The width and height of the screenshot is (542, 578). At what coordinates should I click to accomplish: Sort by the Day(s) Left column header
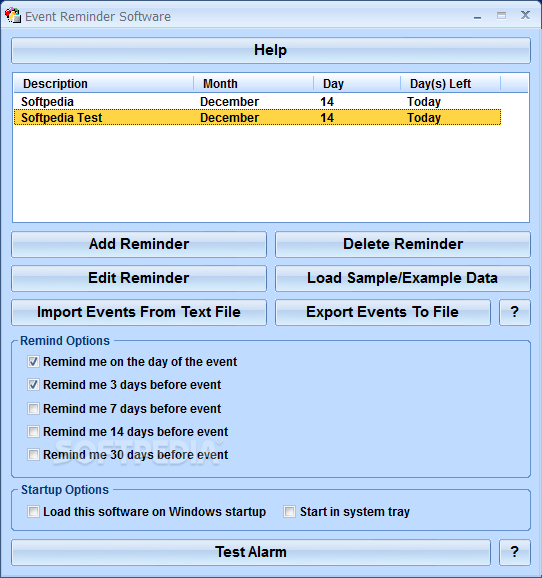pos(451,84)
